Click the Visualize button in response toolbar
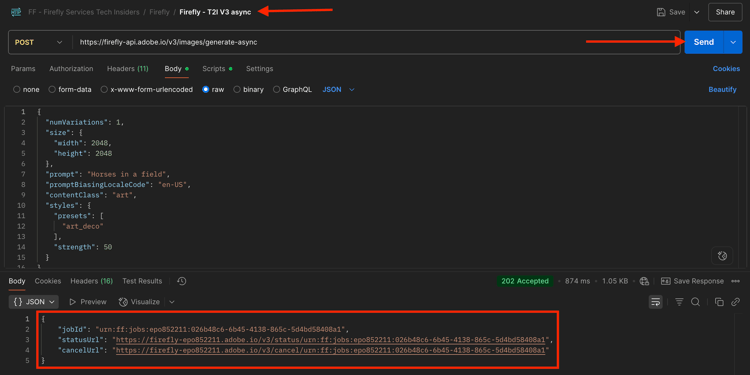 point(139,302)
